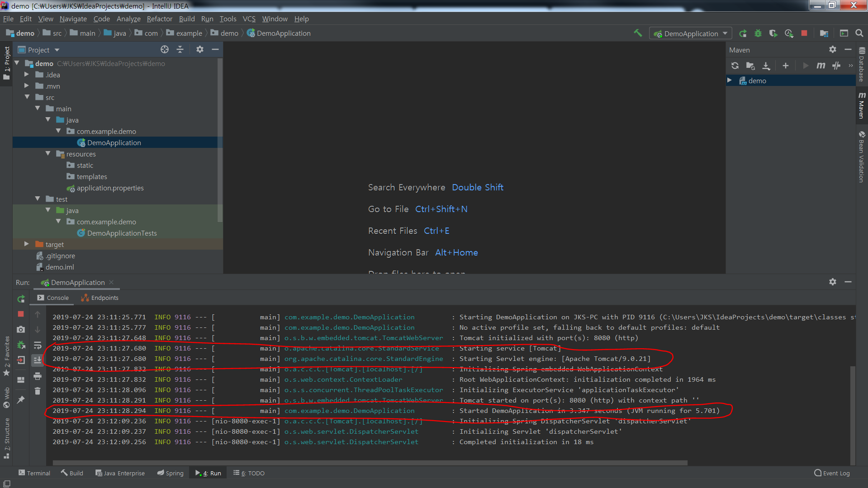This screenshot has height=488, width=868.
Task: Click the console horizontal scrollbar
Action: (370, 463)
